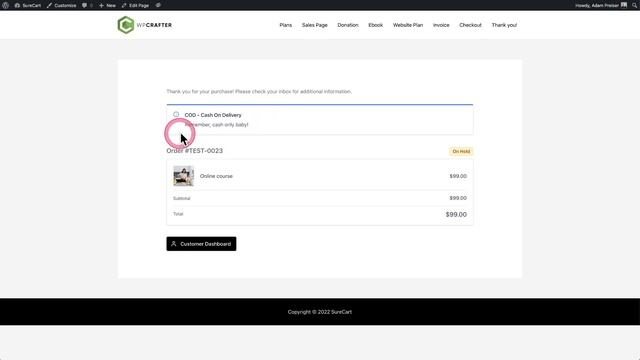Click the admin bar search icon
Viewport: 640px width, 360px height.
(x=634, y=5)
